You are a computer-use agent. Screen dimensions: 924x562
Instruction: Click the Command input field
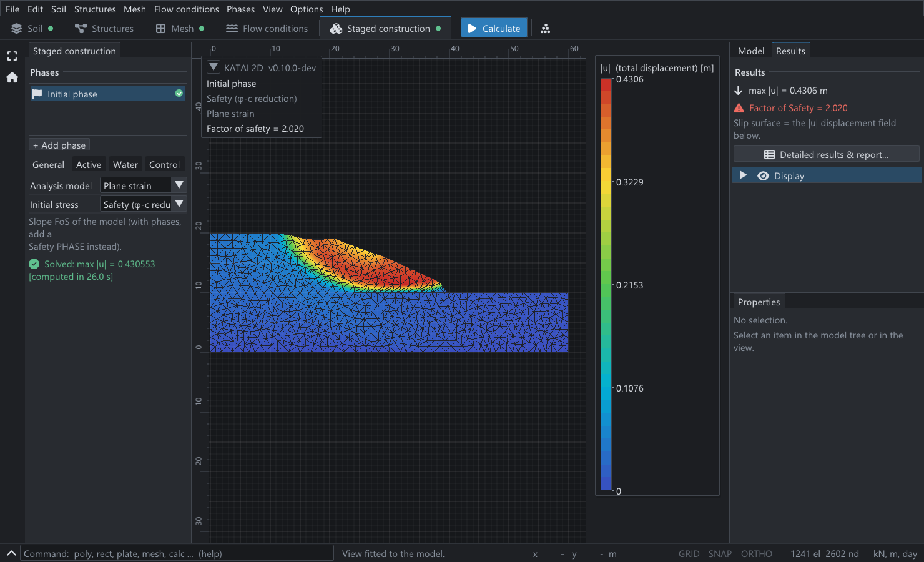coord(177,553)
